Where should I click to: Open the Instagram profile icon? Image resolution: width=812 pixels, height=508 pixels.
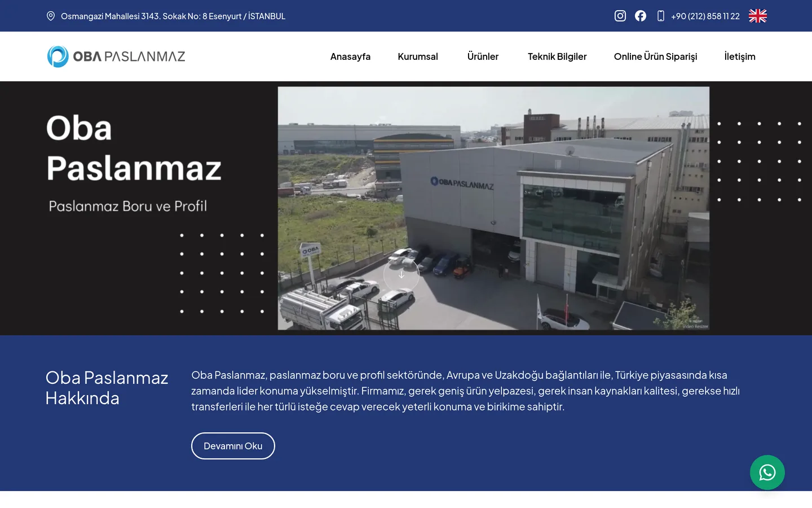620,16
